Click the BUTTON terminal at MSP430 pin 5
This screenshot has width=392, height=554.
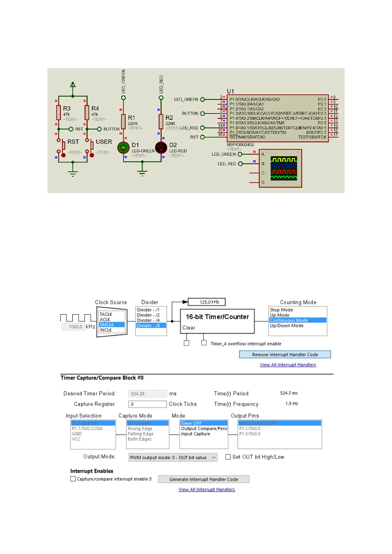coord(202,113)
